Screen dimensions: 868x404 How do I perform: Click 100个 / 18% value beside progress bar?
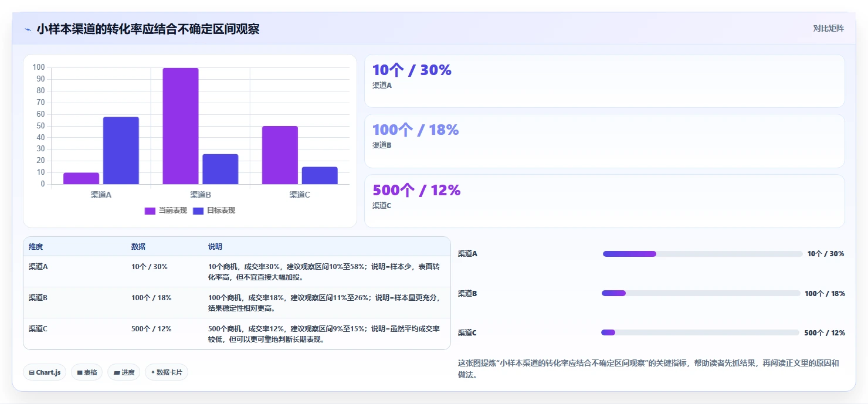(825, 293)
